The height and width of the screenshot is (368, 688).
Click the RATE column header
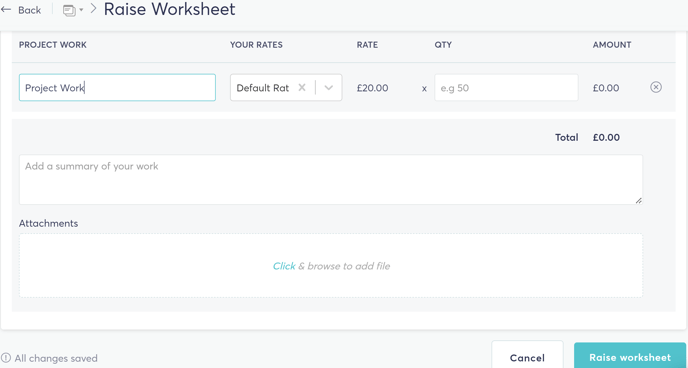[367, 45]
